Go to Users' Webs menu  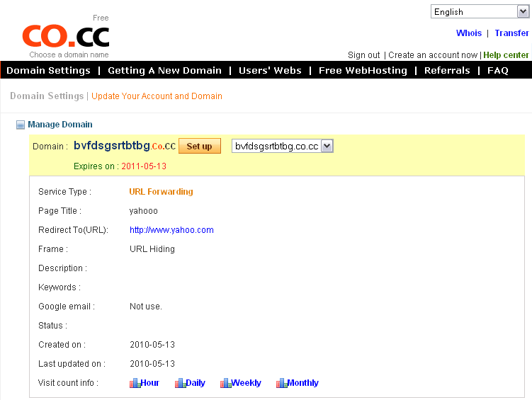[x=270, y=70]
